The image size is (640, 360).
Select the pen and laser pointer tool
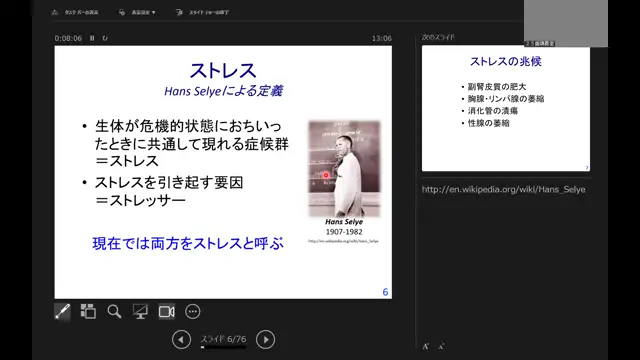(x=62, y=312)
